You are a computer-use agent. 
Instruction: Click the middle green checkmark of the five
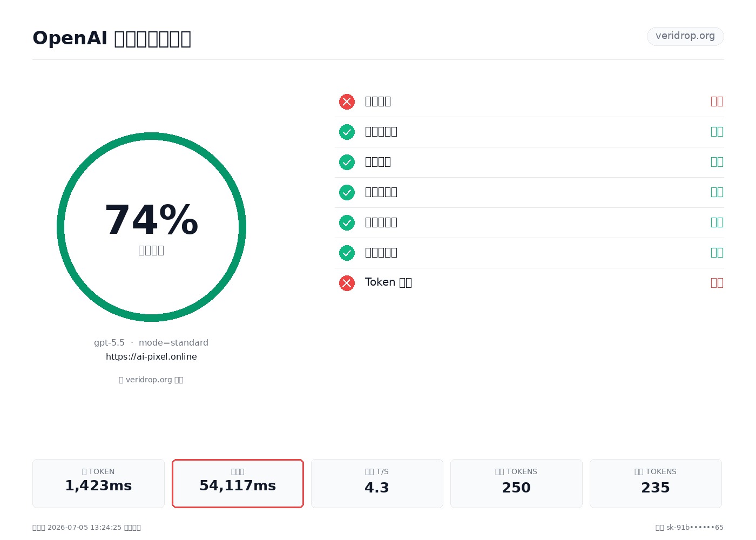pyautogui.click(x=347, y=192)
